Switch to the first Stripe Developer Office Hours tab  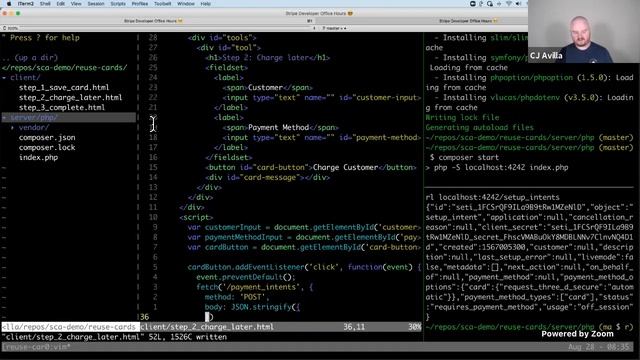coord(153,21)
